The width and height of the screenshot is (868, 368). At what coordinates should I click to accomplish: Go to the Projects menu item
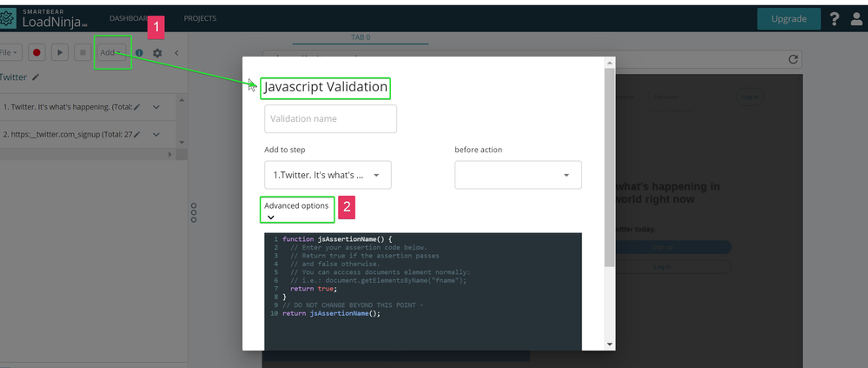pos(200,18)
